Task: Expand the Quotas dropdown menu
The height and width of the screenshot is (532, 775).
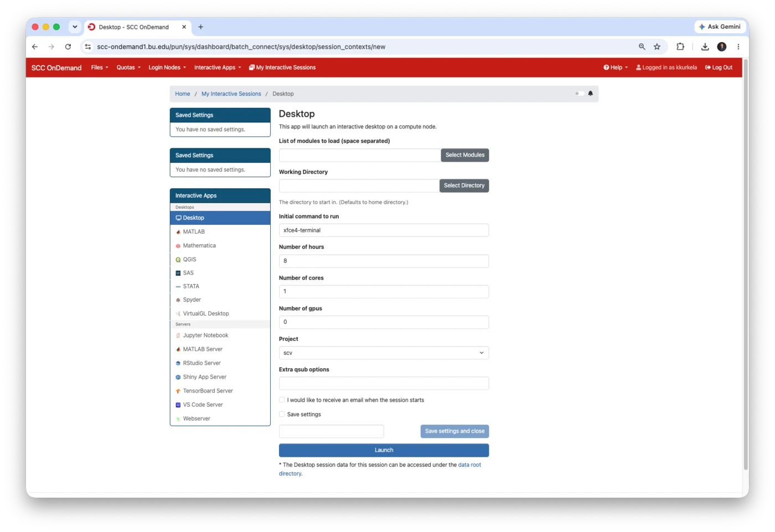Action: point(128,68)
